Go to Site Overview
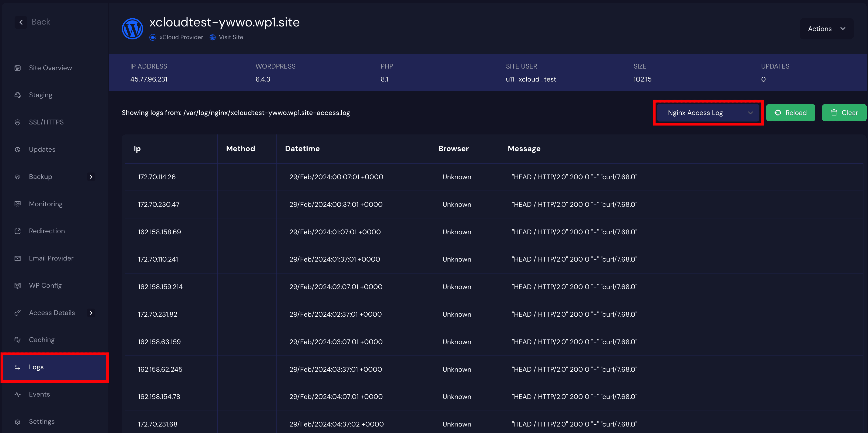Image resolution: width=868 pixels, height=433 pixels. pos(50,68)
